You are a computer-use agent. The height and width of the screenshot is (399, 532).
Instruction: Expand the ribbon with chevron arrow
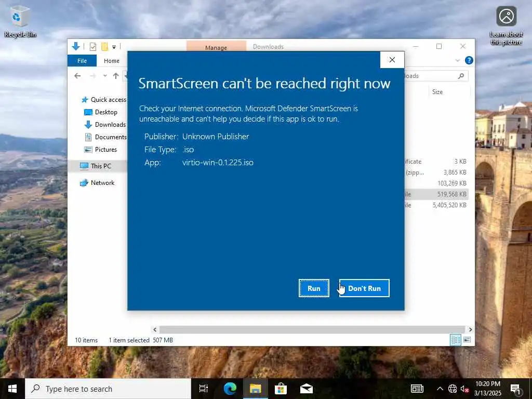(457, 60)
